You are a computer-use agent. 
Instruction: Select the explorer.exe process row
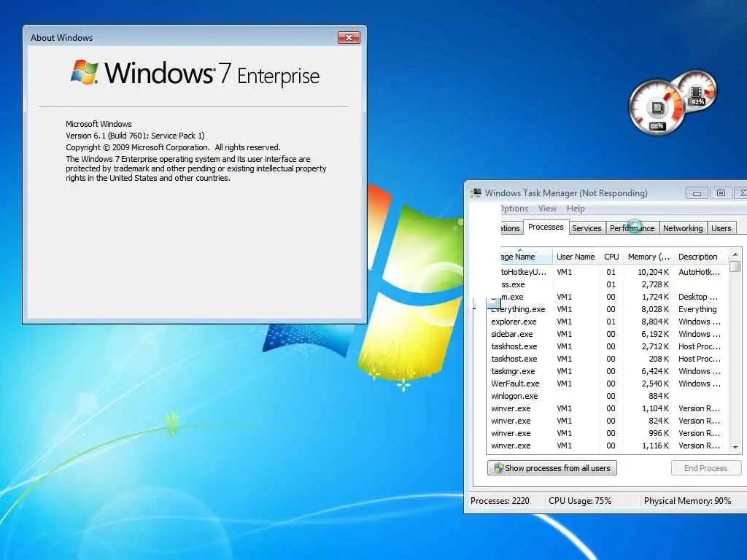pyautogui.click(x=607, y=322)
